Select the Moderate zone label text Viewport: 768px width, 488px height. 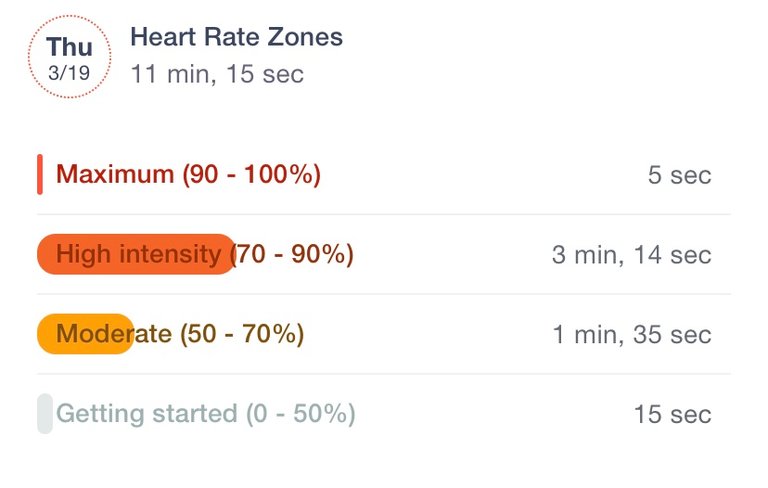(x=114, y=334)
